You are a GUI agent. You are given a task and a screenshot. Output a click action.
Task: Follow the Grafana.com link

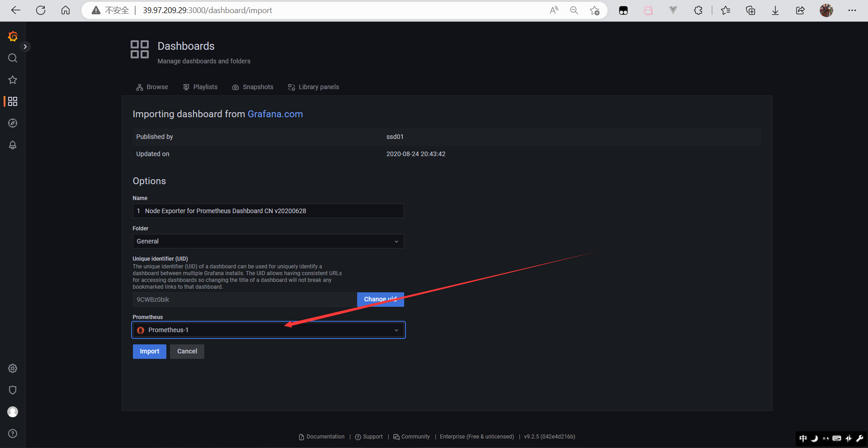coord(275,114)
